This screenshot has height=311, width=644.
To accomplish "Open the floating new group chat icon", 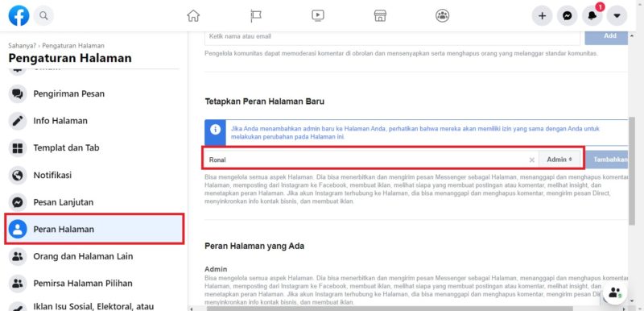I will [614, 293].
